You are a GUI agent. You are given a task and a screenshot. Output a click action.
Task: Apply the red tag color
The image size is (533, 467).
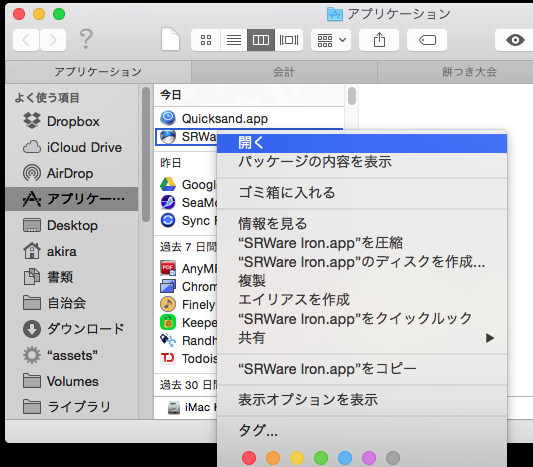pyautogui.click(x=249, y=458)
